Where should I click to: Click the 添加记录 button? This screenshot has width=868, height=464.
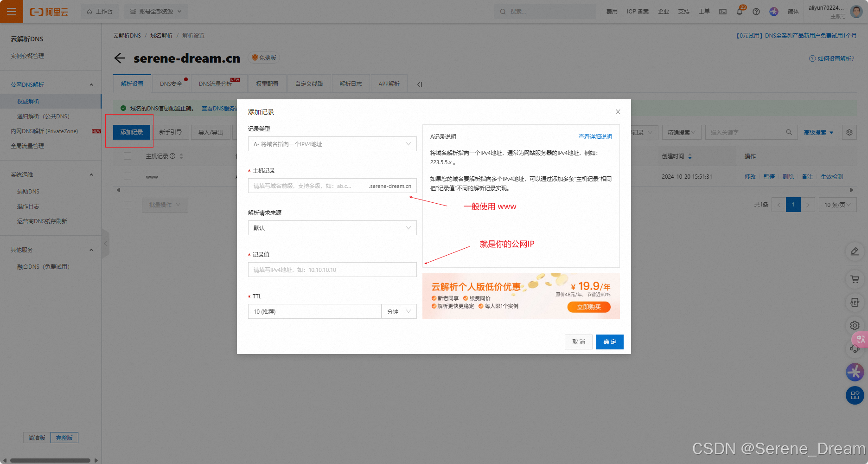click(132, 132)
